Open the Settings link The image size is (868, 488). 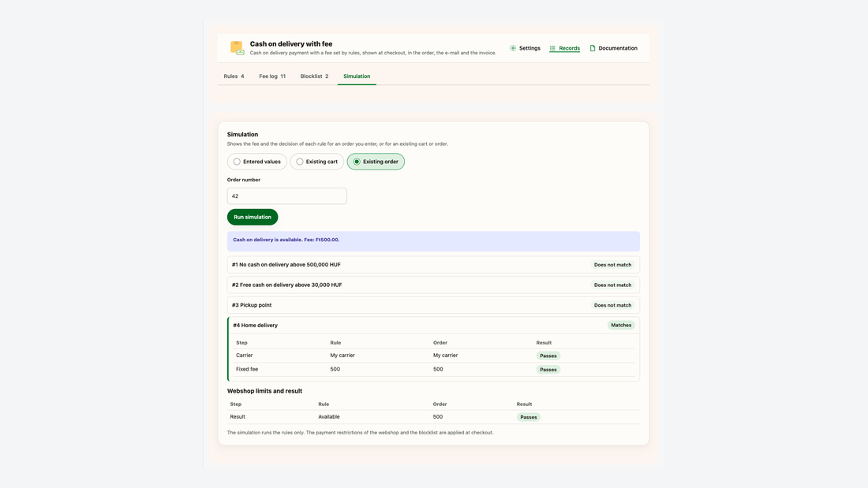(525, 48)
